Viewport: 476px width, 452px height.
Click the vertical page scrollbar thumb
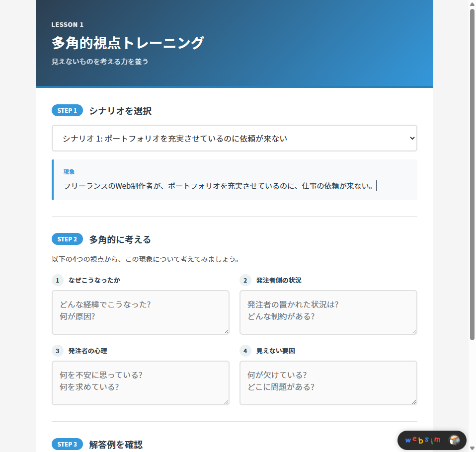tap(472, 174)
